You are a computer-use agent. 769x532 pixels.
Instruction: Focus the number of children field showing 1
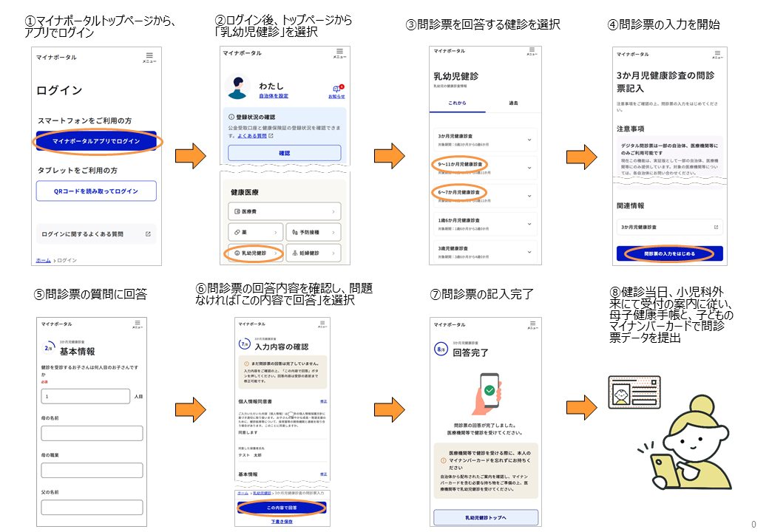86,396
